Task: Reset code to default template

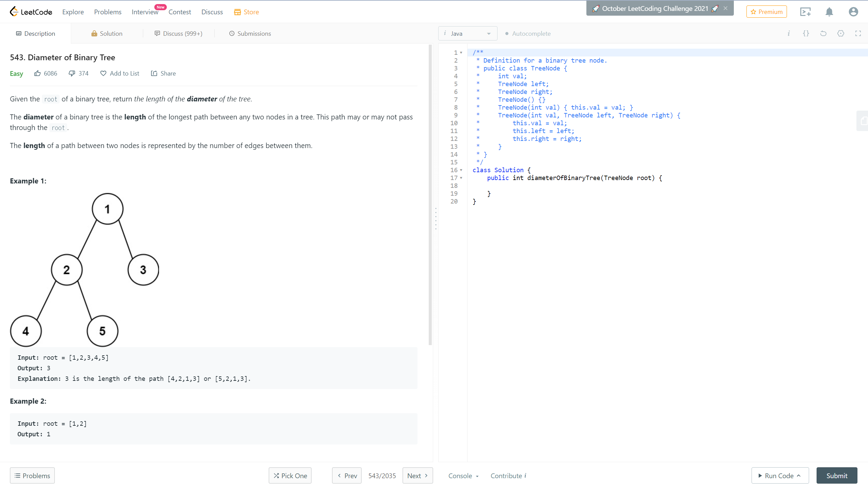Action: click(823, 33)
